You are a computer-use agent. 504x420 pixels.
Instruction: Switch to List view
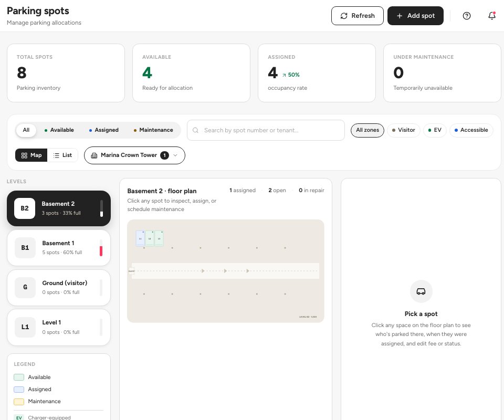click(62, 155)
